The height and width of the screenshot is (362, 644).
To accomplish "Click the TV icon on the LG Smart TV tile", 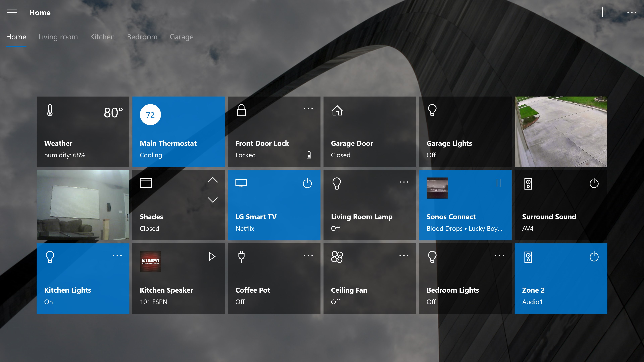I will 241,183.
